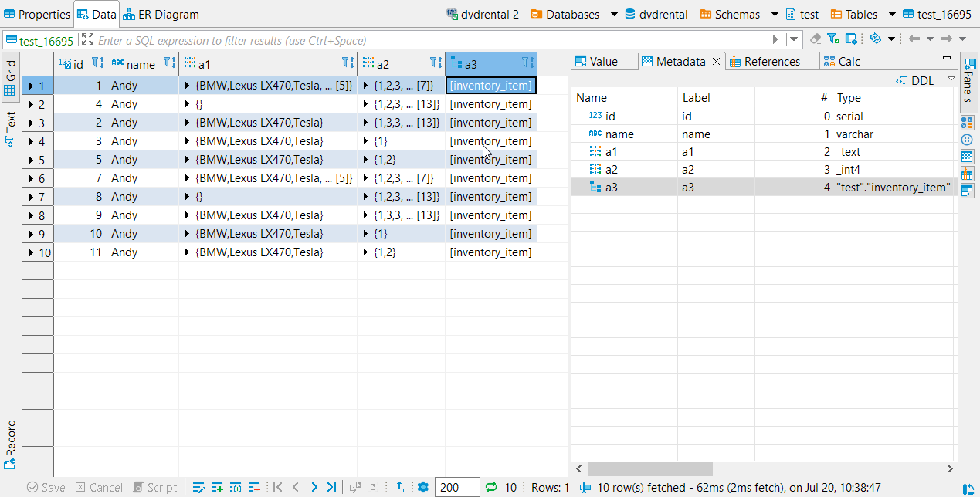Screen dimensions: 980x497
Task: Select the Data tab
Action: tap(97, 14)
